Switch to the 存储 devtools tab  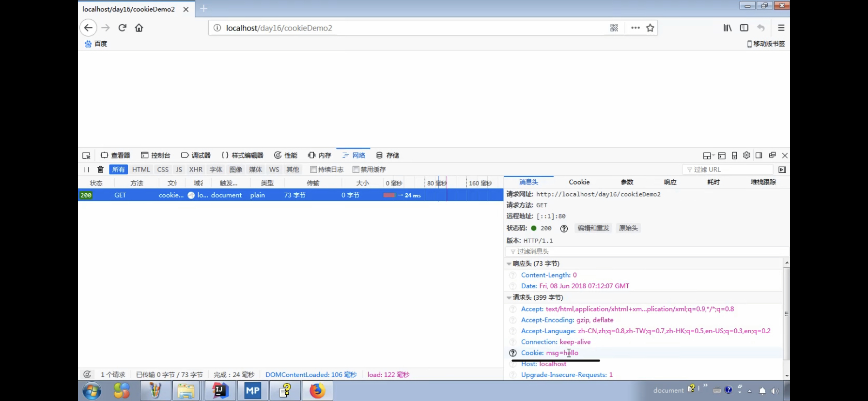pyautogui.click(x=387, y=155)
